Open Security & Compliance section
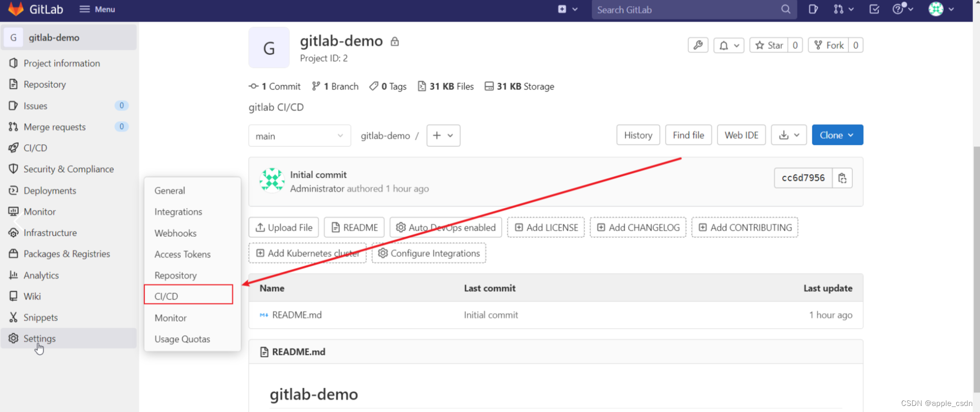The image size is (980, 412). pyautogui.click(x=69, y=169)
